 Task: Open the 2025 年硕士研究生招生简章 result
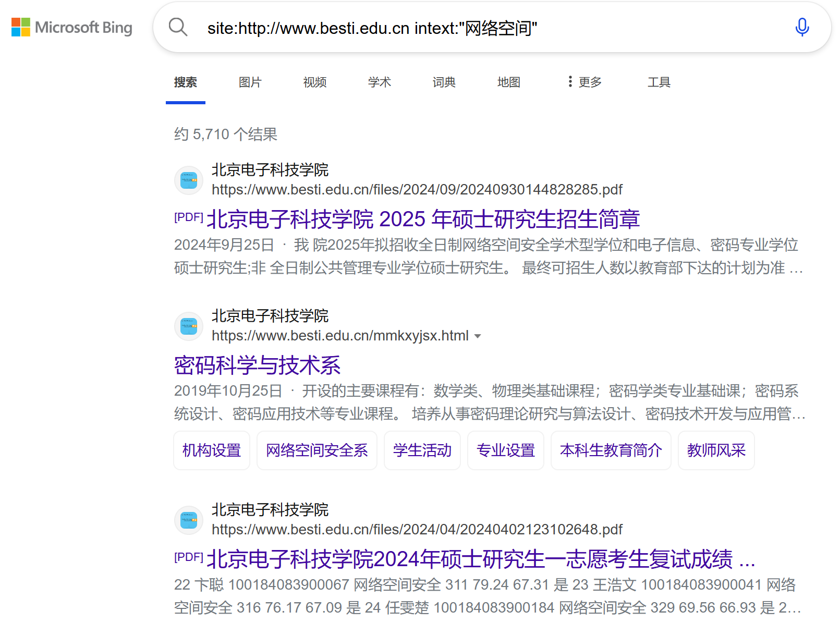(x=423, y=219)
